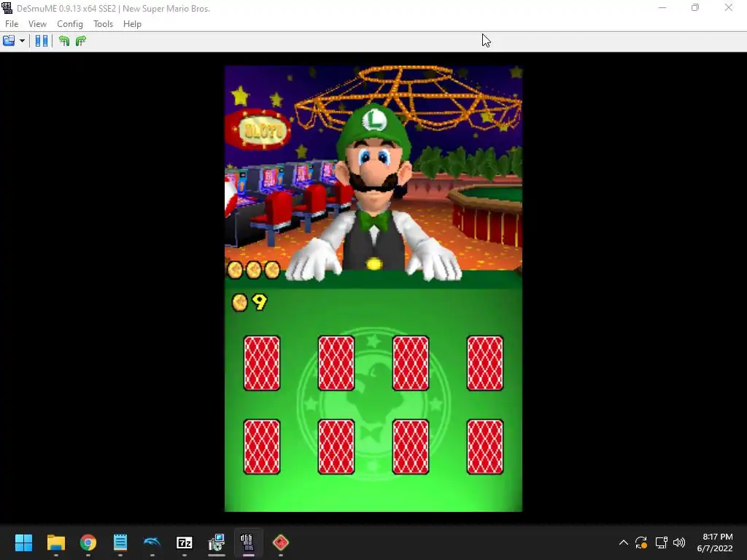Flip the fourth card in bottom row
The image size is (747, 560).
click(485, 447)
